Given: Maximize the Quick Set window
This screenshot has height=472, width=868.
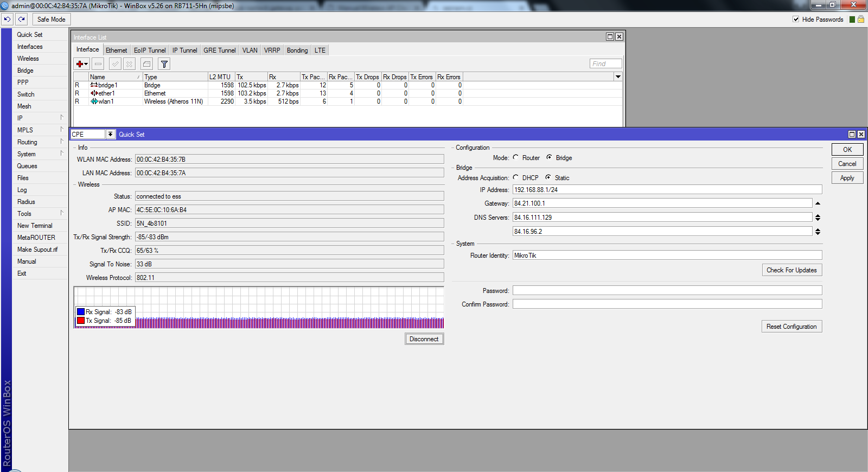Looking at the screenshot, I should [x=852, y=134].
